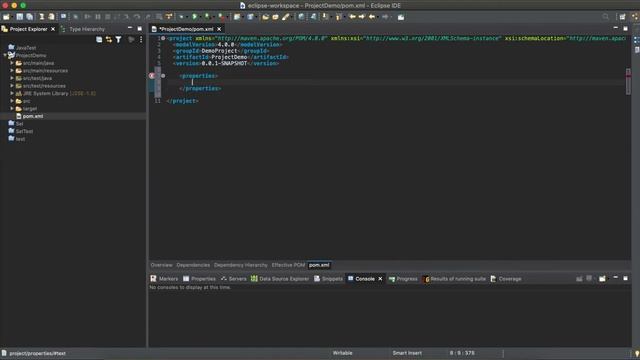
Task: Close the Console view tab
Action: coord(380,279)
